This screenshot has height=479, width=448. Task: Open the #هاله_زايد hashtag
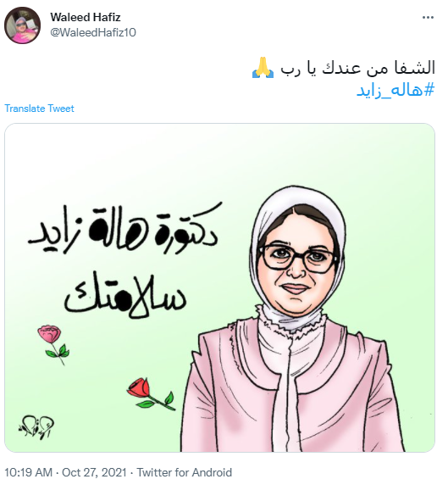click(395, 91)
